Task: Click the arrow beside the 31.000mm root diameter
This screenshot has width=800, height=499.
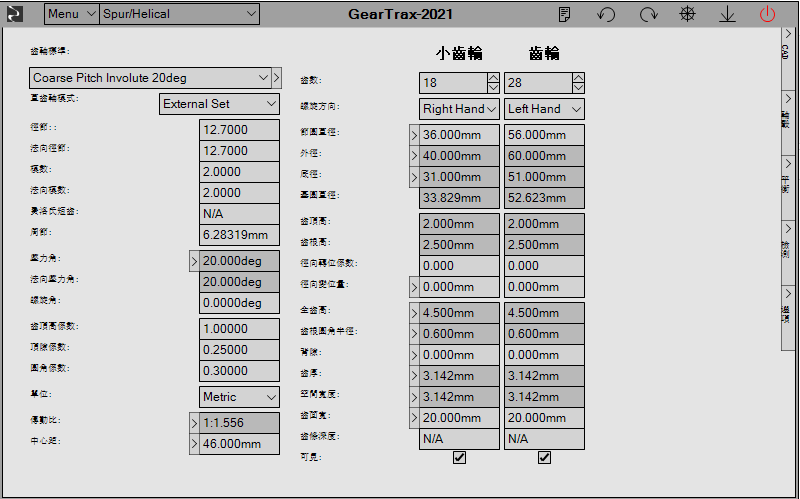Action: (x=414, y=177)
